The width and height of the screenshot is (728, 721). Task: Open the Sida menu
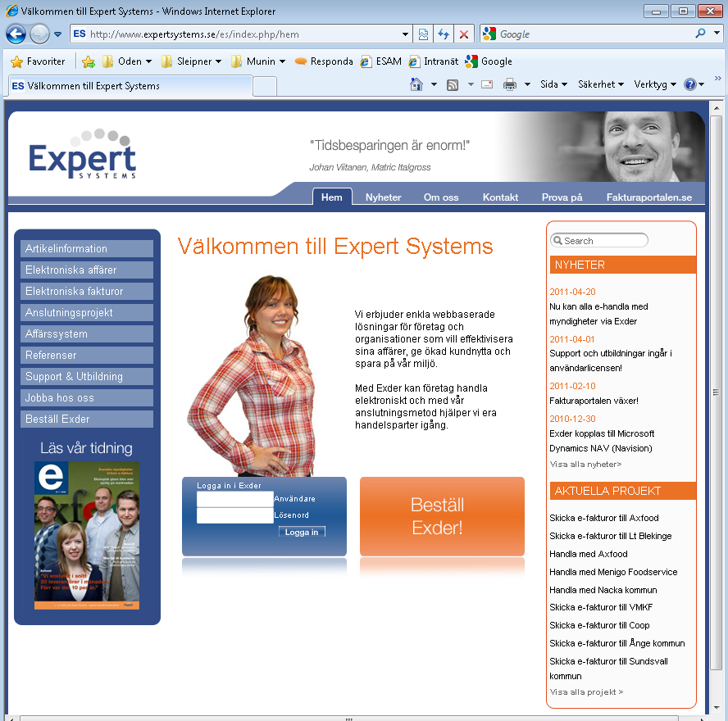(553, 84)
